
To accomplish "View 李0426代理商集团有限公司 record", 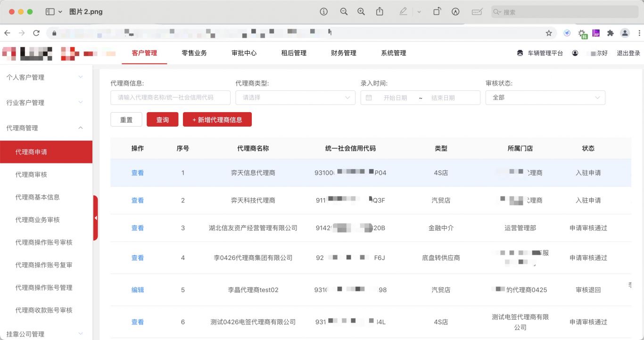I will 138,258.
